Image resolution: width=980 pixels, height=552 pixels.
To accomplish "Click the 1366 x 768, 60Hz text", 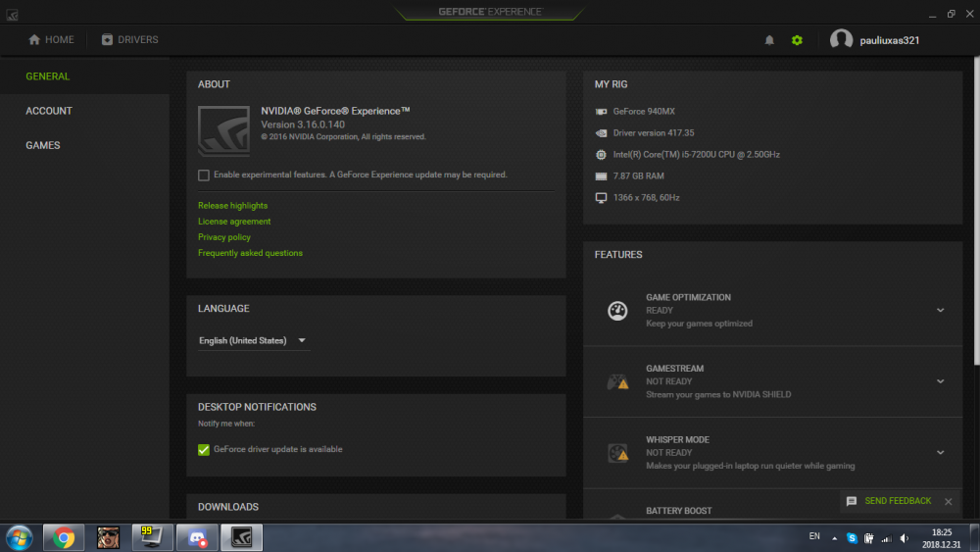I will click(646, 197).
